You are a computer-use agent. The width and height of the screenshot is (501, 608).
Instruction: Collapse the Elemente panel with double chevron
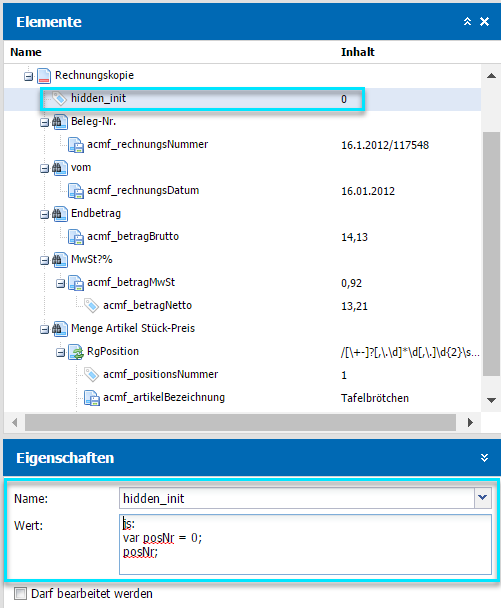(x=467, y=22)
